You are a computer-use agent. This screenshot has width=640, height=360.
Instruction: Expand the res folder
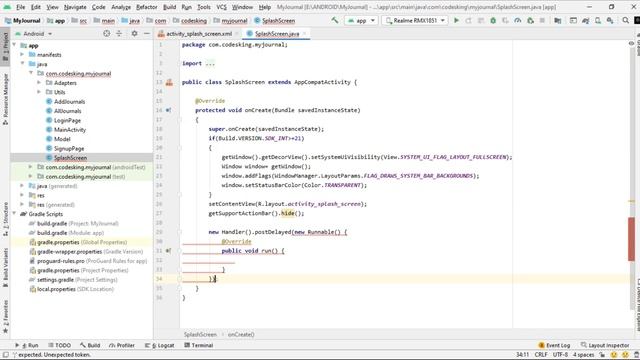pyautogui.click(x=22, y=196)
